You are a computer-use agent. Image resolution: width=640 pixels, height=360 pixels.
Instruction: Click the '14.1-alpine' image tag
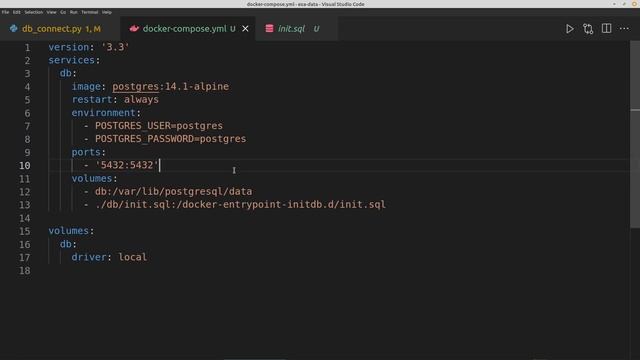[x=197, y=87]
